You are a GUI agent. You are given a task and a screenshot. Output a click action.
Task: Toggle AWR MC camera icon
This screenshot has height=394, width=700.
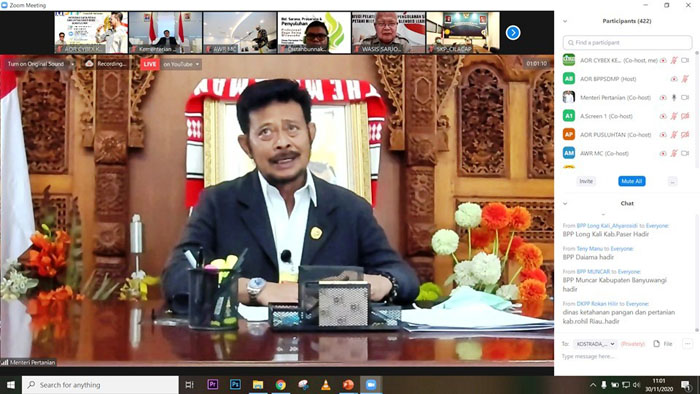point(685,153)
